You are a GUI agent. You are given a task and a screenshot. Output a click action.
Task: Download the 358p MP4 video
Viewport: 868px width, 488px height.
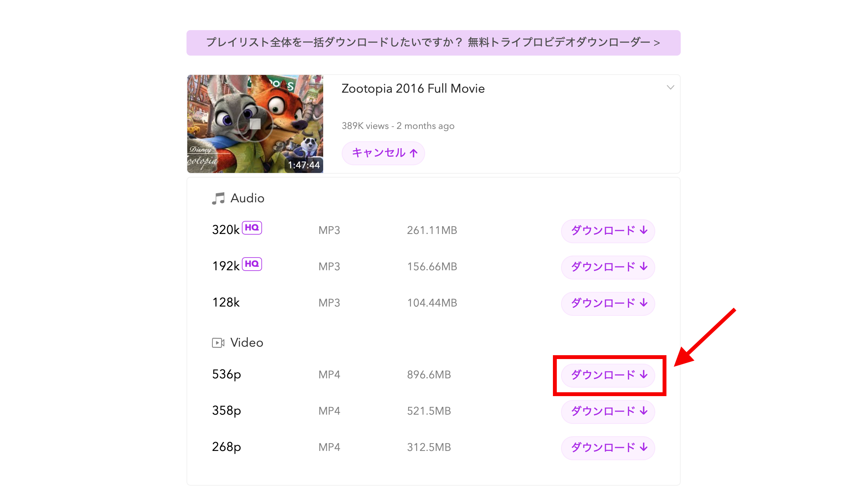pos(608,412)
